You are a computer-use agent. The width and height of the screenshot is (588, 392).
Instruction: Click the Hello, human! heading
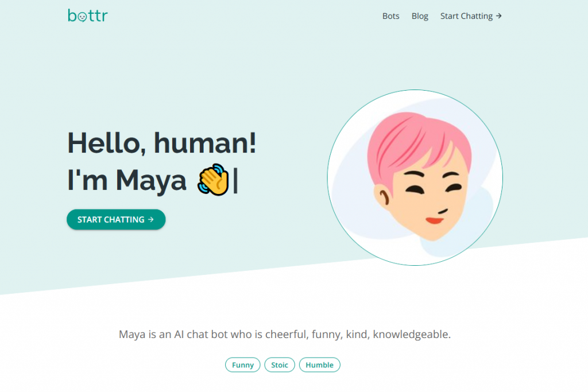click(162, 143)
